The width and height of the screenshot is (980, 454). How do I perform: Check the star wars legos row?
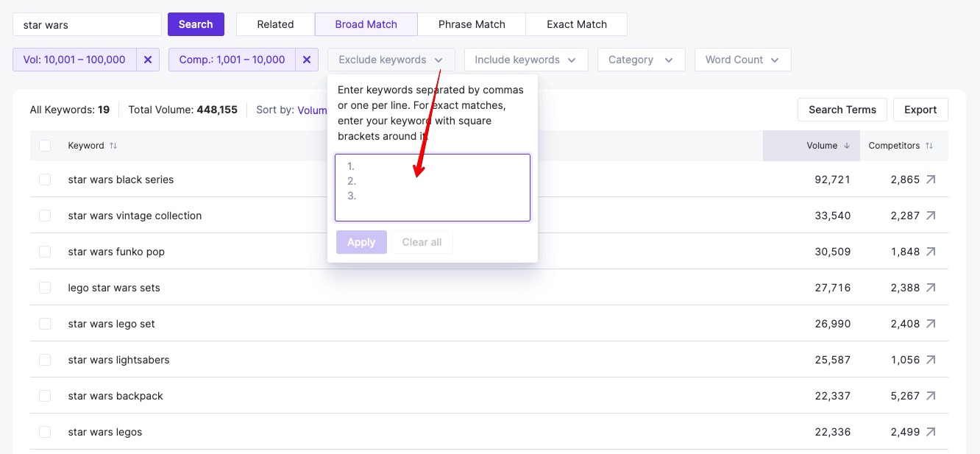click(x=45, y=432)
